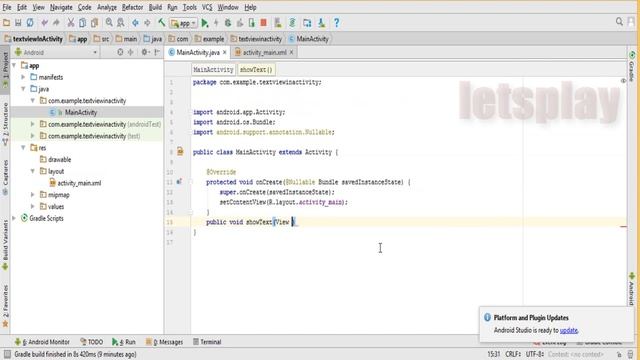This screenshot has width=640, height=360.
Task: Switch to the activity_main.xml editor tab
Action: pos(264,52)
